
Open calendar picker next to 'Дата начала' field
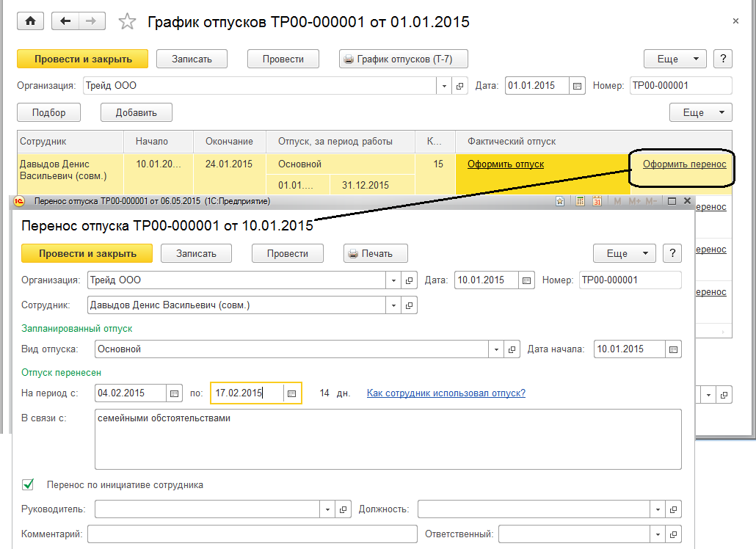(x=673, y=349)
